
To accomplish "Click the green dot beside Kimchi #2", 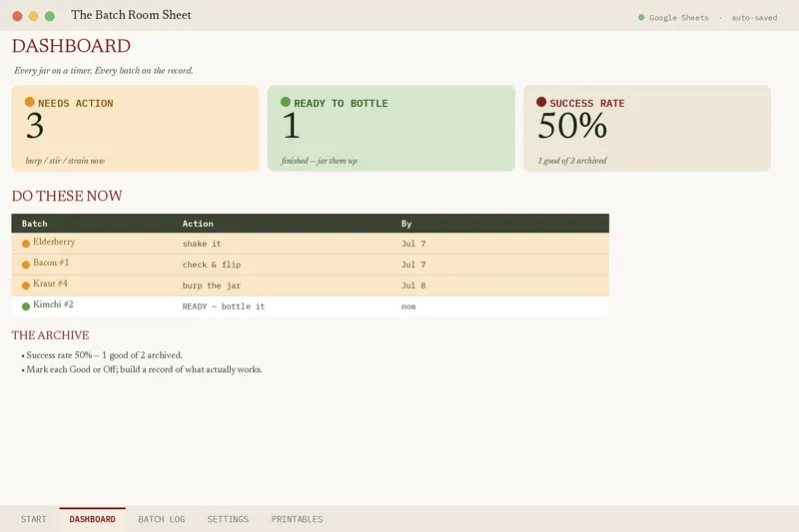I will tap(26, 306).
